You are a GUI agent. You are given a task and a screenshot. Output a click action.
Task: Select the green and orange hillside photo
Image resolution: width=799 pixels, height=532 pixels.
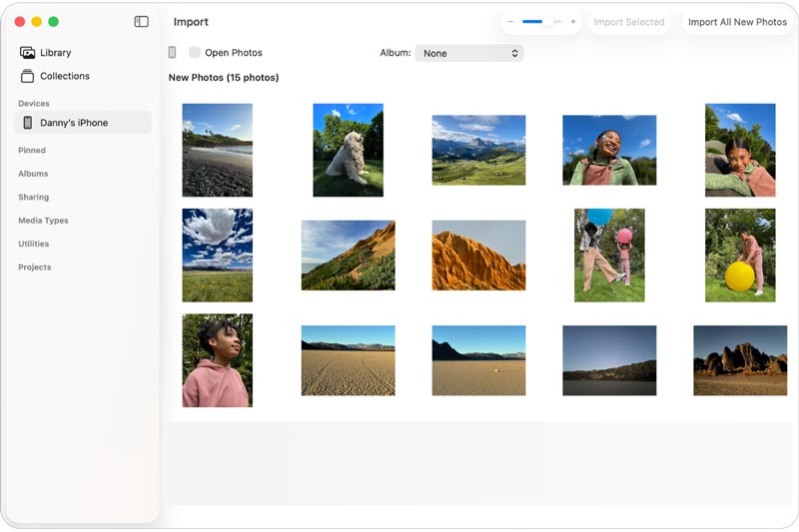(348, 256)
